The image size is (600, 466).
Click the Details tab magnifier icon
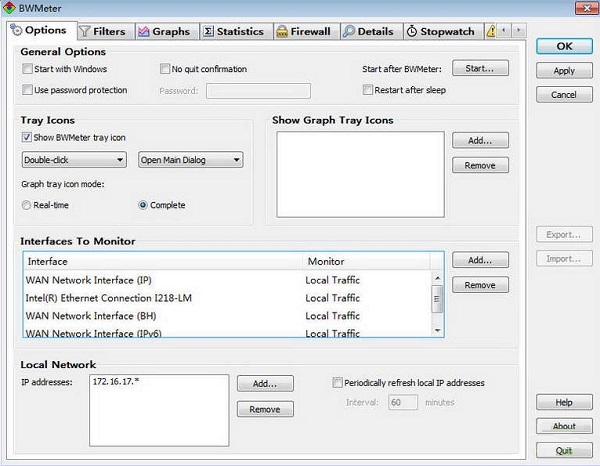(x=348, y=32)
